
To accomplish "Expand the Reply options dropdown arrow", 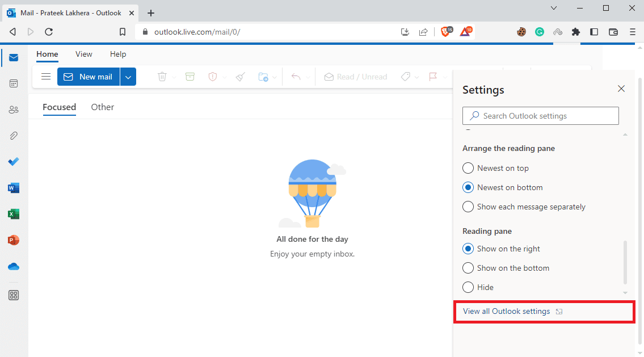I will pyautogui.click(x=308, y=77).
